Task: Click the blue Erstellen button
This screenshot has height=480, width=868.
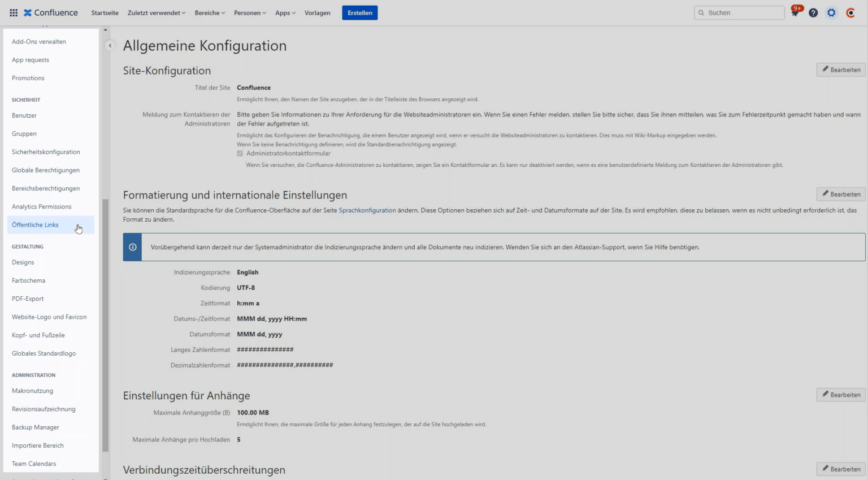Action: coord(359,12)
